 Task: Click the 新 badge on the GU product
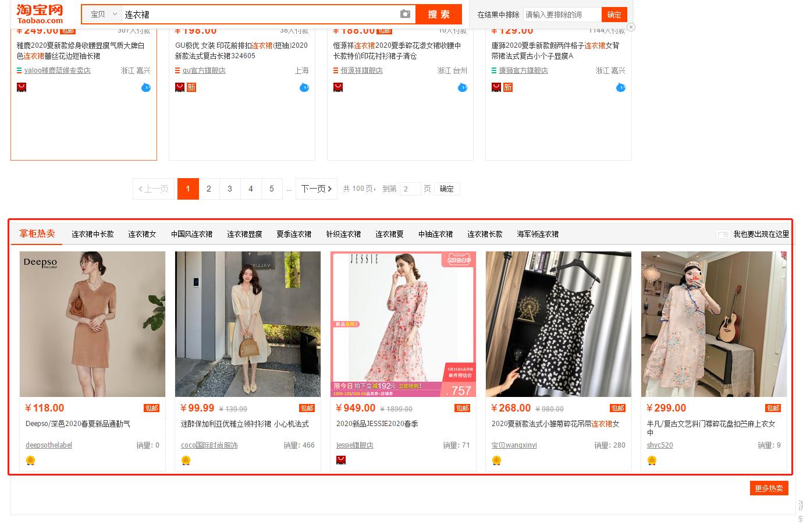tap(191, 87)
